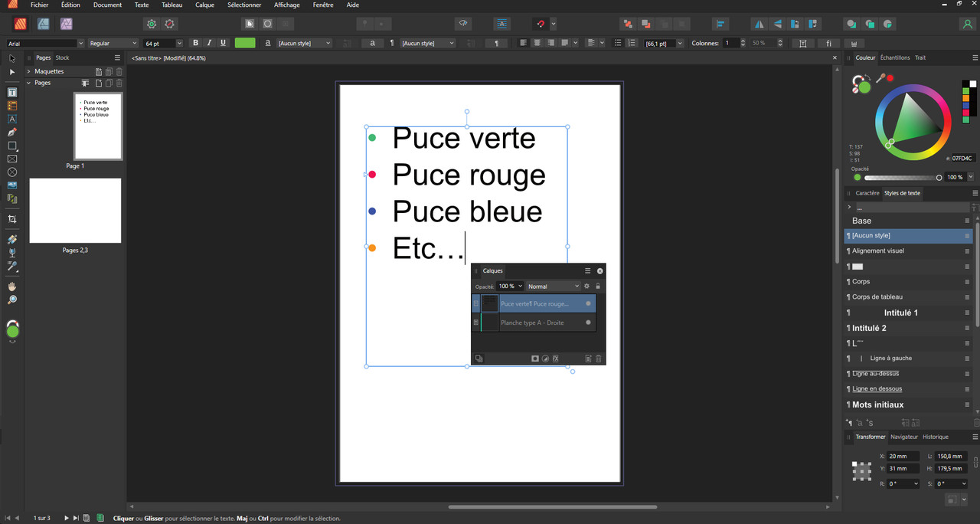The height and width of the screenshot is (524, 980).
Task: Add a page with the Pages row icon
Action: tap(99, 83)
